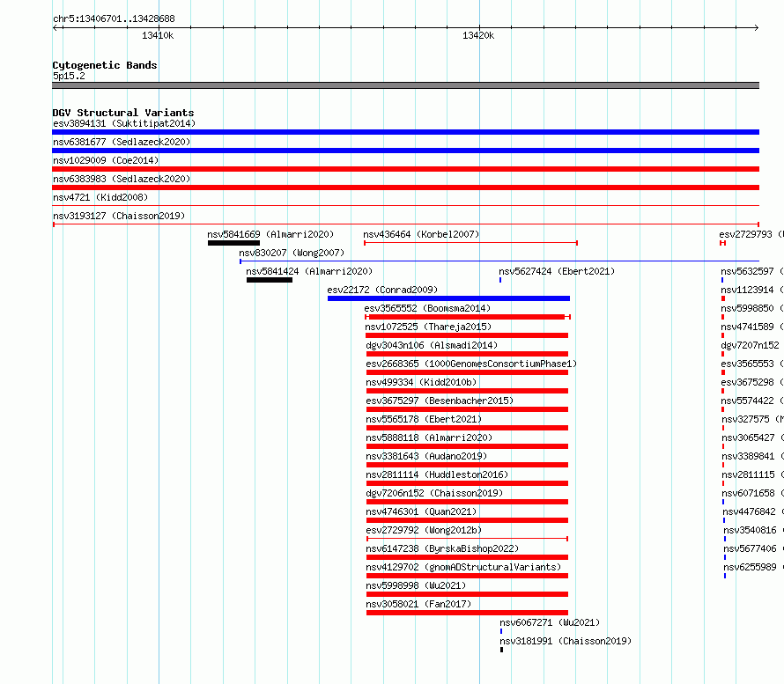Click nsv1072525 (Thareja2015) label
Viewport: 784px width, 684px height.
tap(428, 327)
